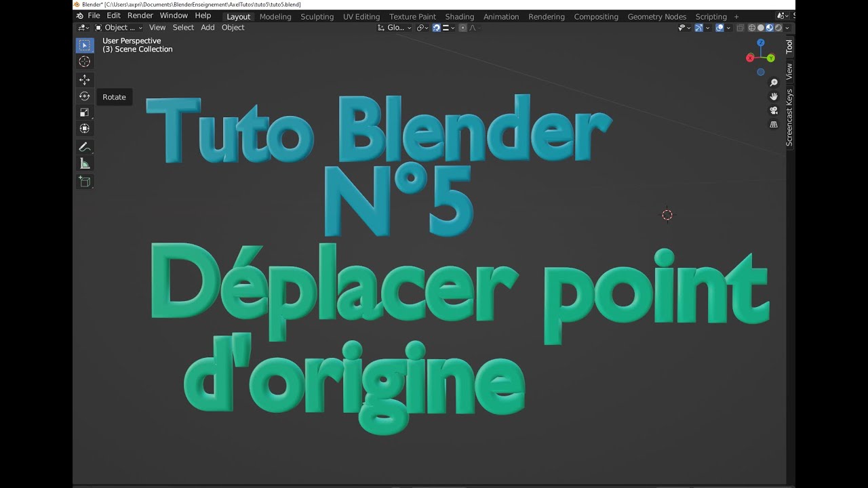Toggle viewport gizmos display
868x488 pixels.
[699, 28]
